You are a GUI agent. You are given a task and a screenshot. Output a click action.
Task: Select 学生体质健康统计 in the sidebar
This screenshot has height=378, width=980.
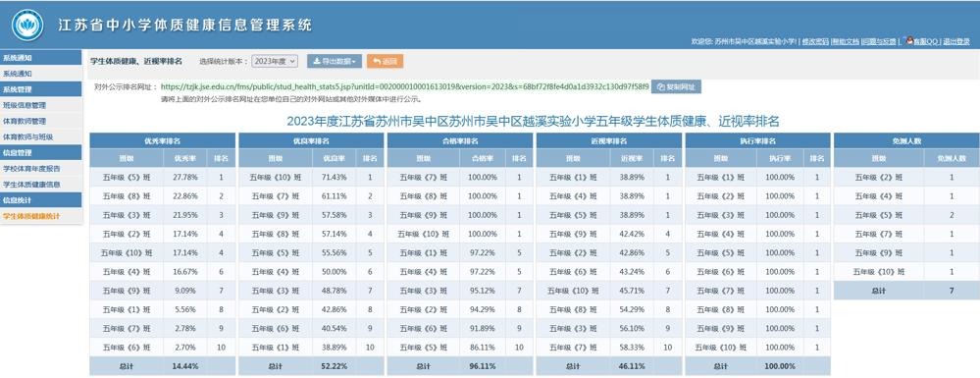[x=40, y=216]
